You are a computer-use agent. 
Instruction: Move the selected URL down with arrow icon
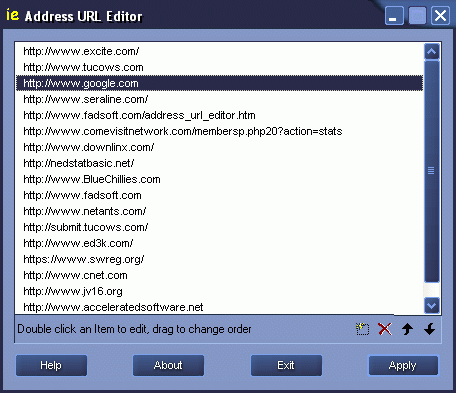click(x=430, y=329)
